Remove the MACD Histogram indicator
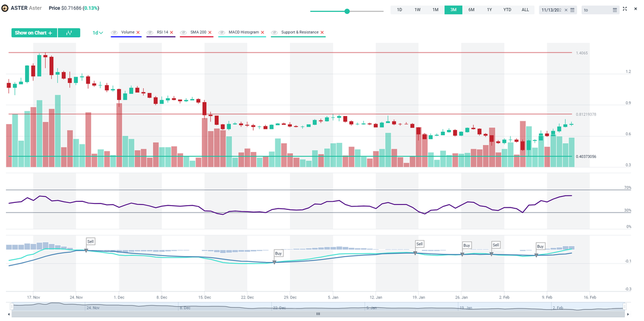644x321 pixels. click(261, 32)
